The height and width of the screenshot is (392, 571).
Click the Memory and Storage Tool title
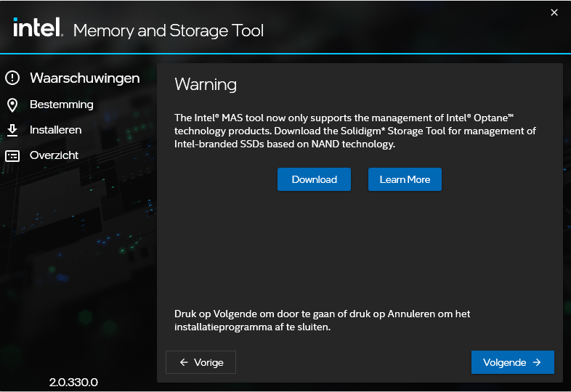pyautogui.click(x=169, y=30)
